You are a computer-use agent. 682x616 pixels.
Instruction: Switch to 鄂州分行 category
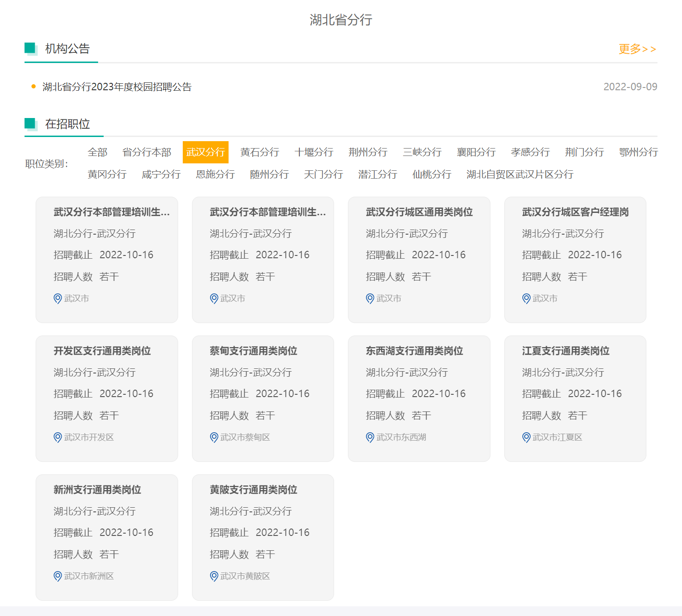coord(639,152)
